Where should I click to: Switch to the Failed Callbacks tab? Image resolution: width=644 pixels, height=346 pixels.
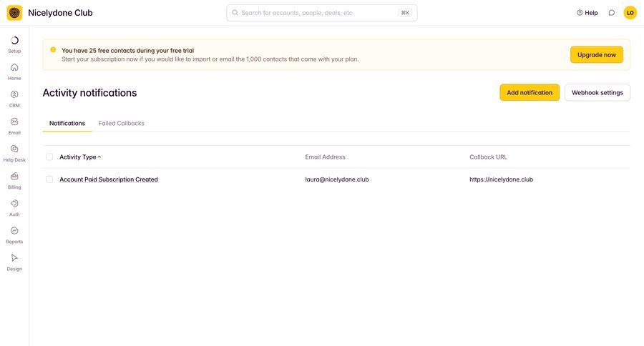click(121, 123)
